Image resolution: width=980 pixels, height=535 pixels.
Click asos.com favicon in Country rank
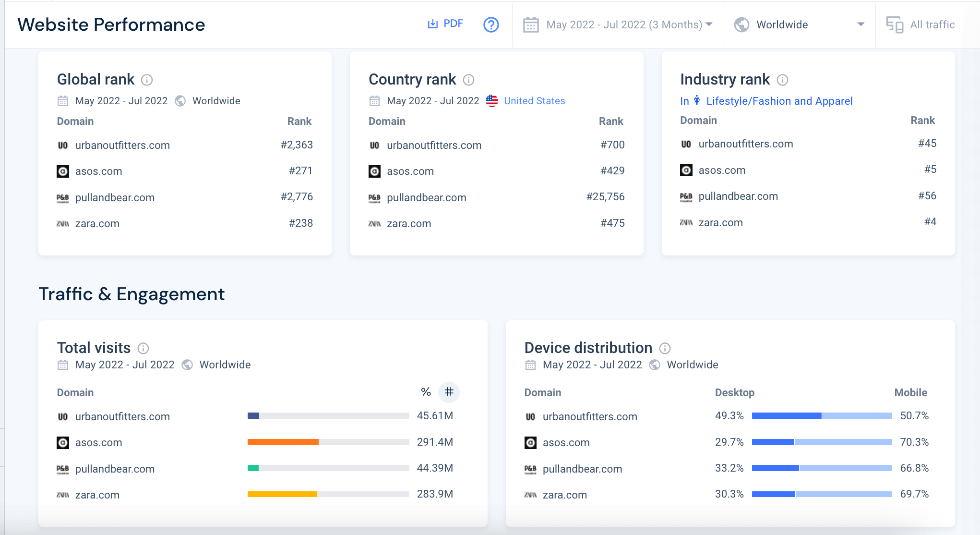tap(374, 171)
